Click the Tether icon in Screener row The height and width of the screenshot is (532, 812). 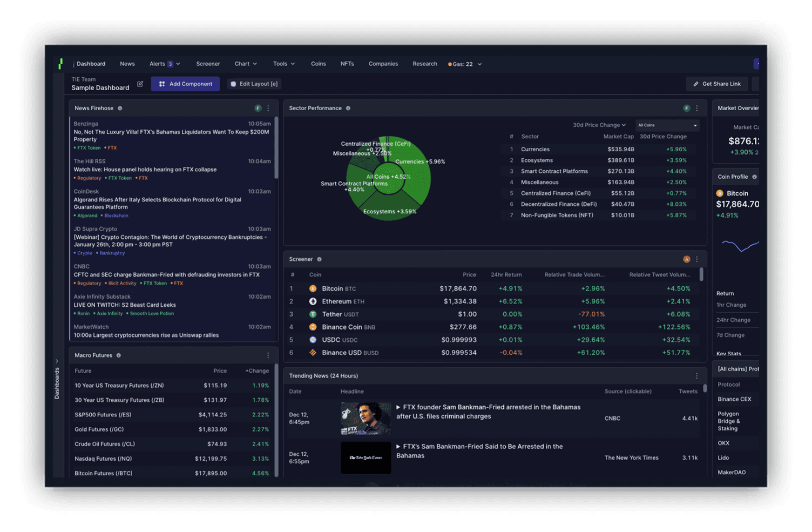pos(313,314)
